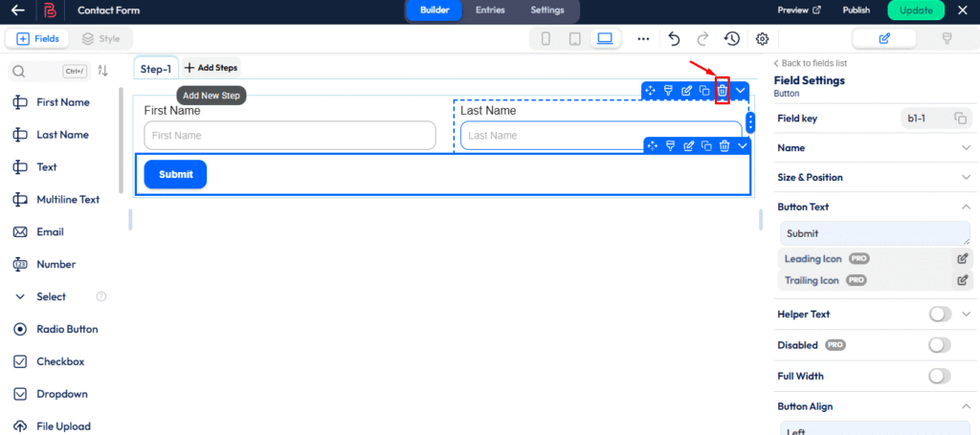The height and width of the screenshot is (435, 980).
Task: Switch to the Style tab
Action: click(x=100, y=38)
